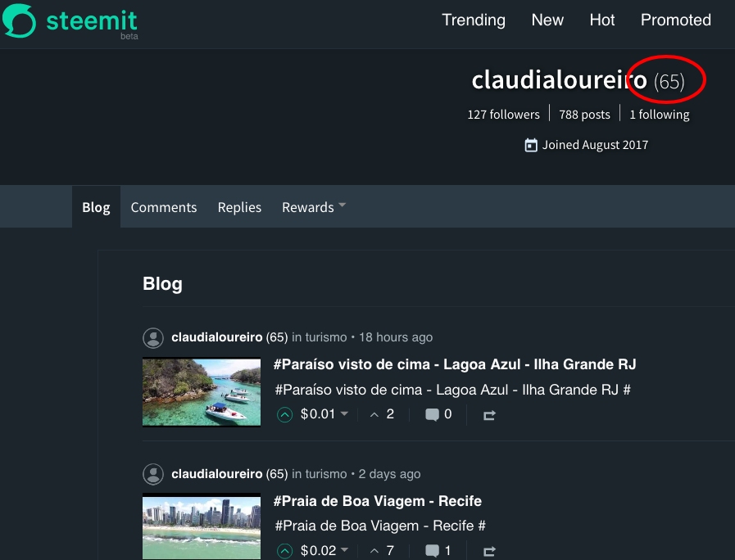Open the steemit home wordmark link
The image size is (735, 560).
click(x=92, y=21)
